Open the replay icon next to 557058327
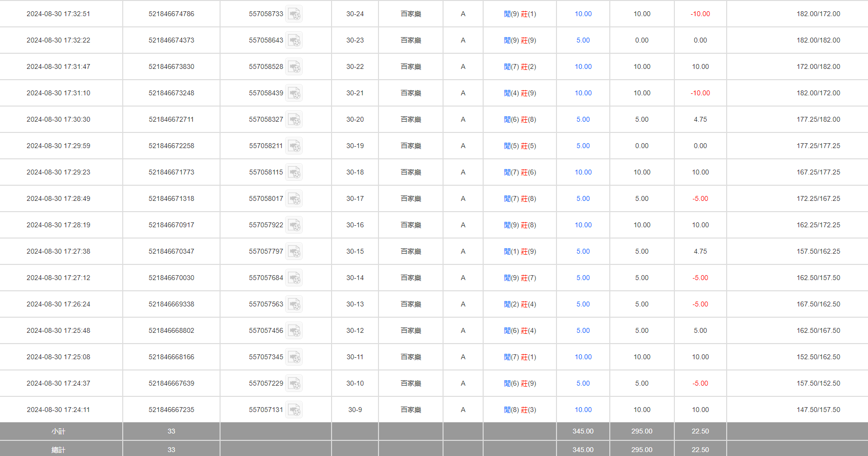Image resolution: width=868 pixels, height=456 pixels. 294,120
